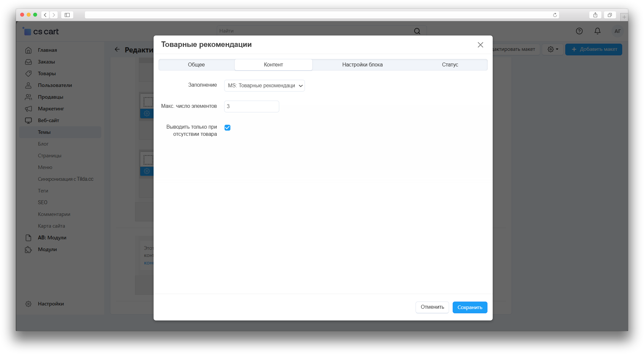Click the Modules puzzle icon
Viewport: 644px width, 354px height.
tap(28, 249)
